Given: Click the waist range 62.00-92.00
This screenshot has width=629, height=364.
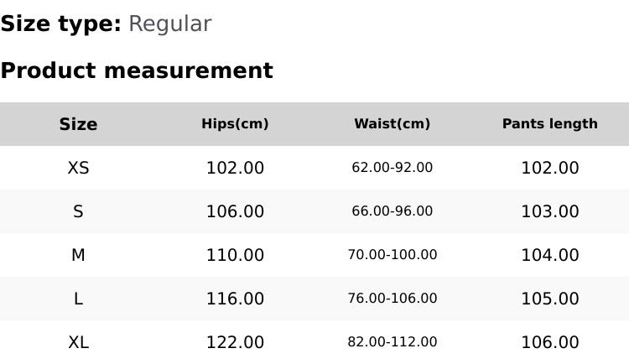Looking at the screenshot, I should pos(392,168).
